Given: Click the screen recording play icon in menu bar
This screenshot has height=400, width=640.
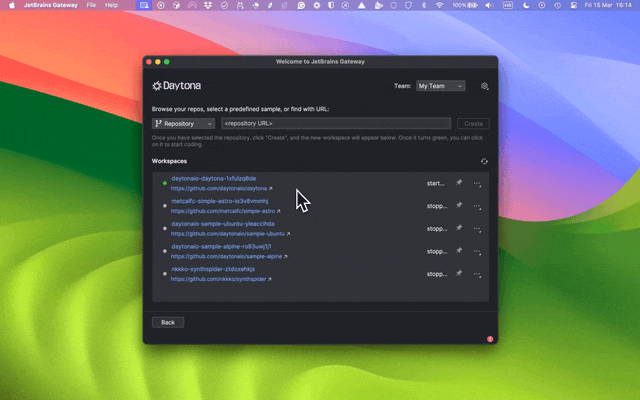Looking at the screenshot, I should 542,5.
